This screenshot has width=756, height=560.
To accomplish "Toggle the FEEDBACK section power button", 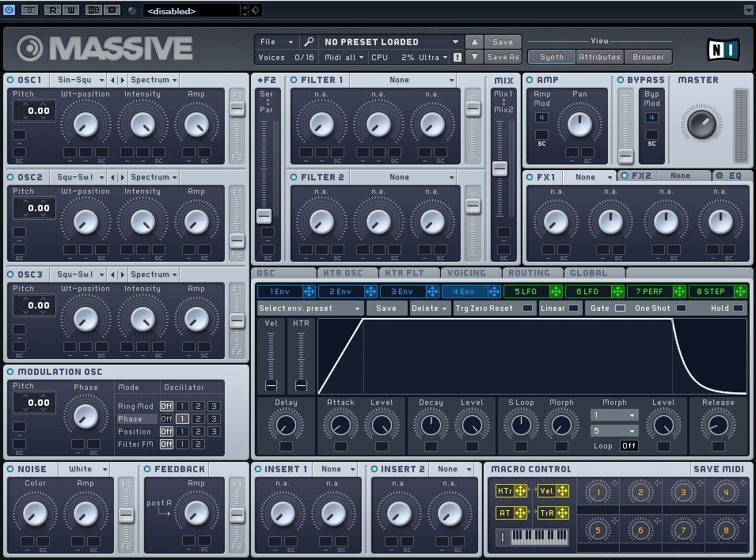I will tap(147, 469).
